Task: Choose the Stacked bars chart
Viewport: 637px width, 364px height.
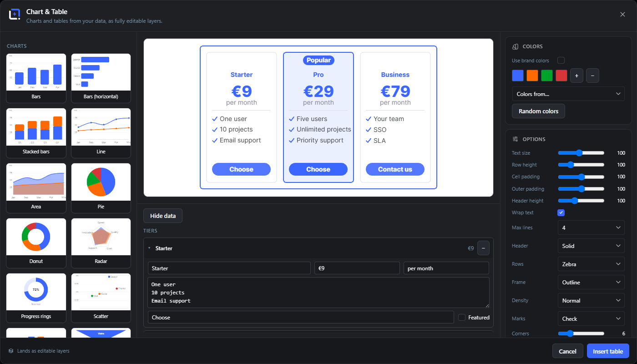Action: pyautogui.click(x=36, y=133)
